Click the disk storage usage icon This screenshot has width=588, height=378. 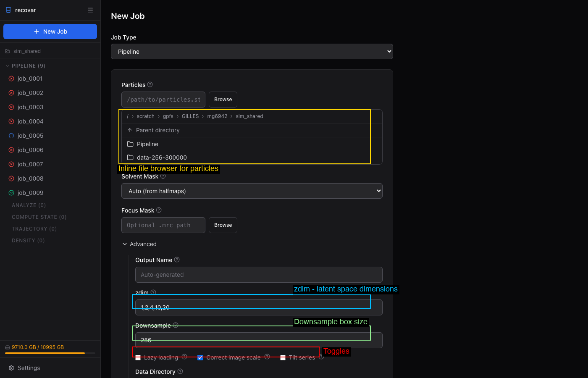pos(8,347)
